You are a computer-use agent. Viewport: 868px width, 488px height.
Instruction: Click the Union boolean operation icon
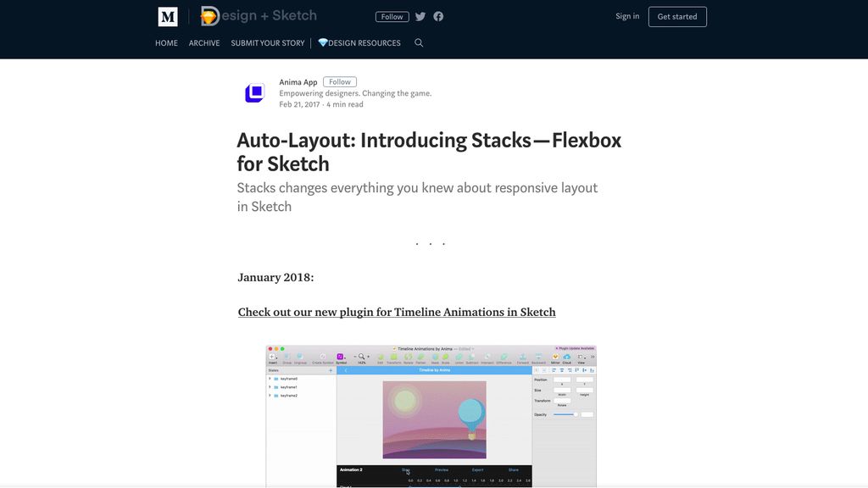point(459,358)
